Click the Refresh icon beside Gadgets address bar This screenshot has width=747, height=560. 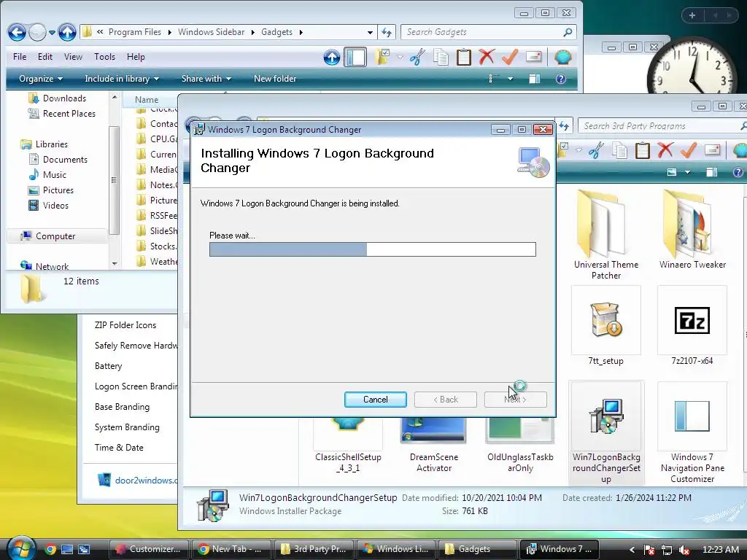[387, 32]
